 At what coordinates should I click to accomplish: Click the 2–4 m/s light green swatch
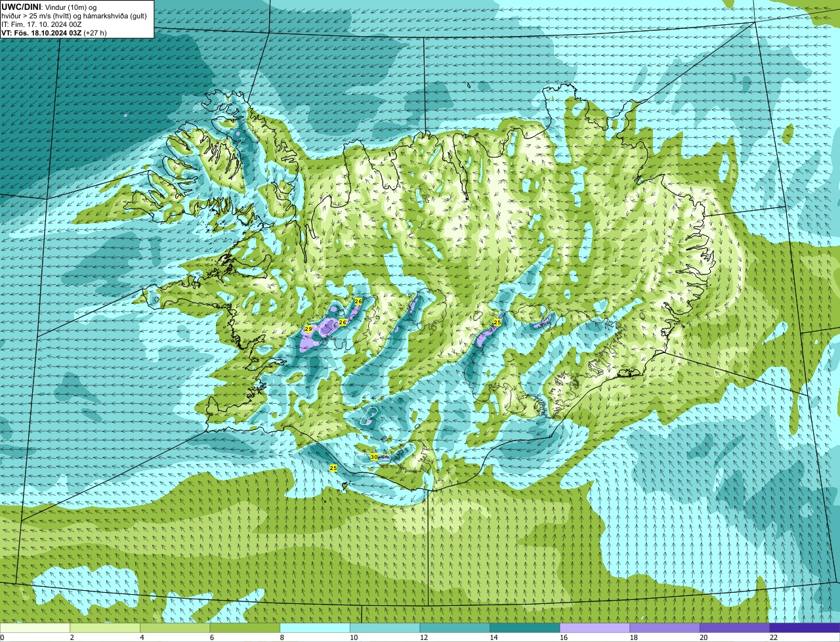(x=105, y=628)
